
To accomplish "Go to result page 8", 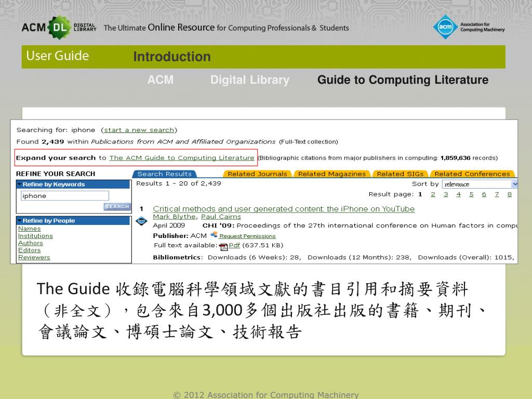I will (509, 194).
